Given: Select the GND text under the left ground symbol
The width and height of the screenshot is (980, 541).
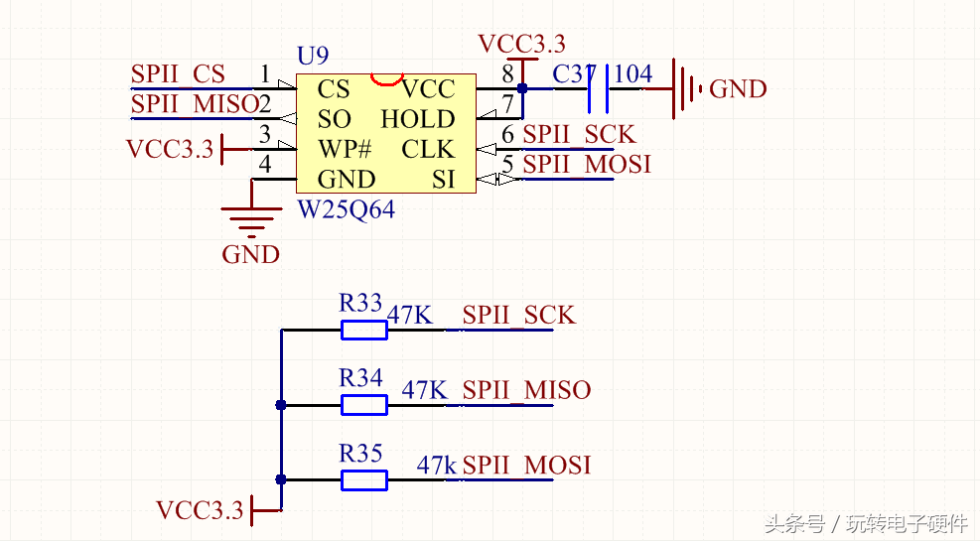Looking at the screenshot, I should [250, 255].
